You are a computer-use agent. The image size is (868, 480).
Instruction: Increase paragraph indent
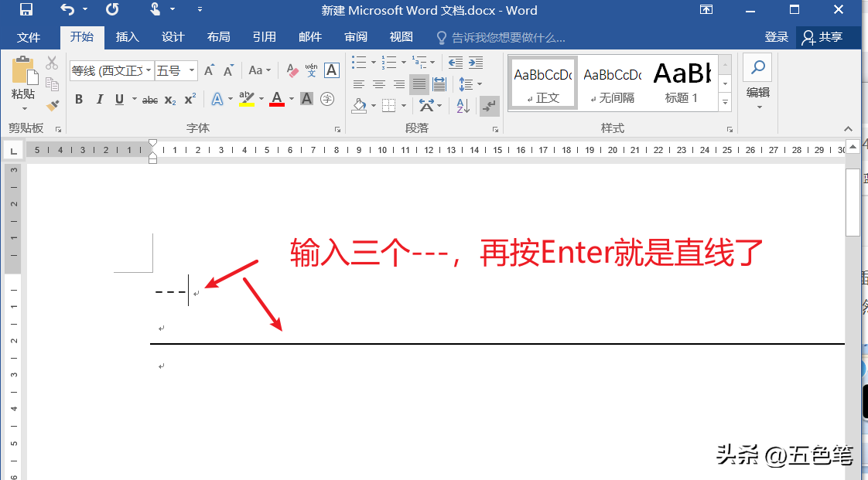coord(476,63)
